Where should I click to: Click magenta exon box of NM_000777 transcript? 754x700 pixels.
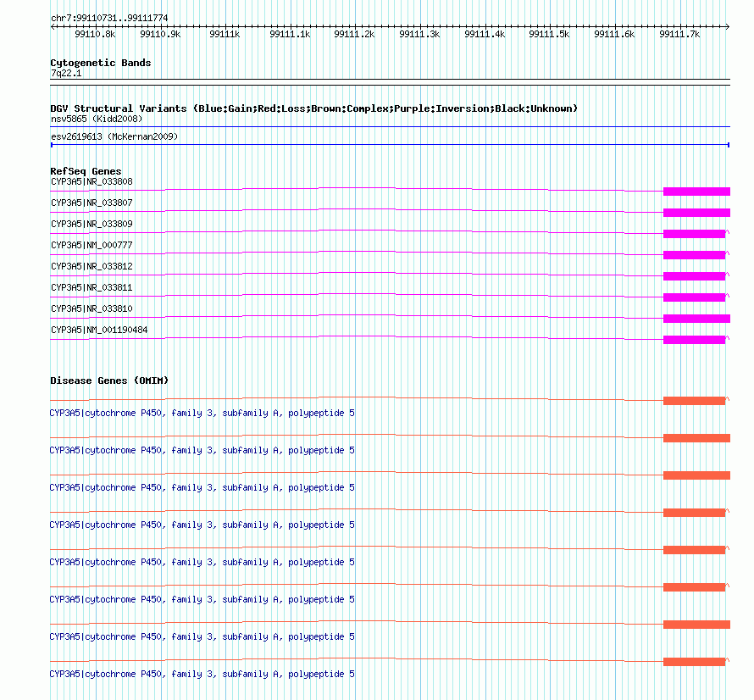(x=695, y=255)
